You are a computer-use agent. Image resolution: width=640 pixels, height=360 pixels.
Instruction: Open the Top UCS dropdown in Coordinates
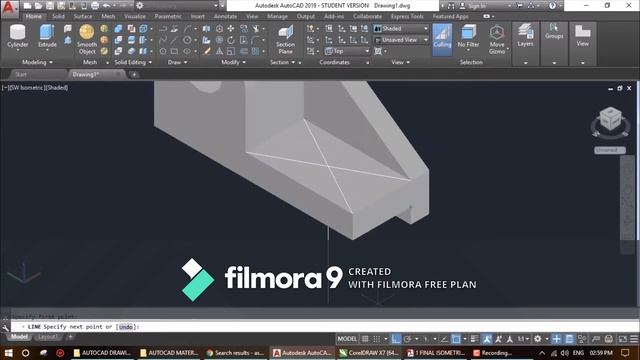click(347, 51)
